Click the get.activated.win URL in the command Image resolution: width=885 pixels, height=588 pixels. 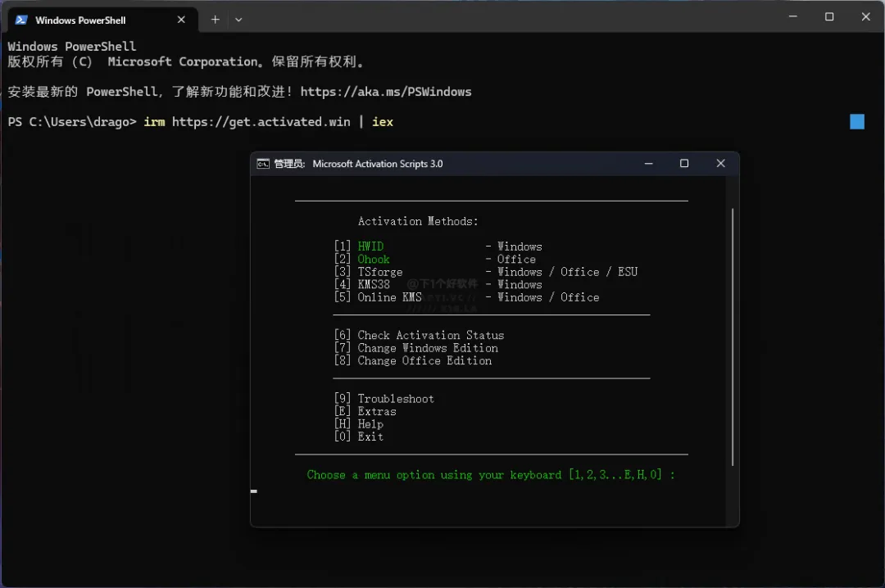tap(261, 122)
